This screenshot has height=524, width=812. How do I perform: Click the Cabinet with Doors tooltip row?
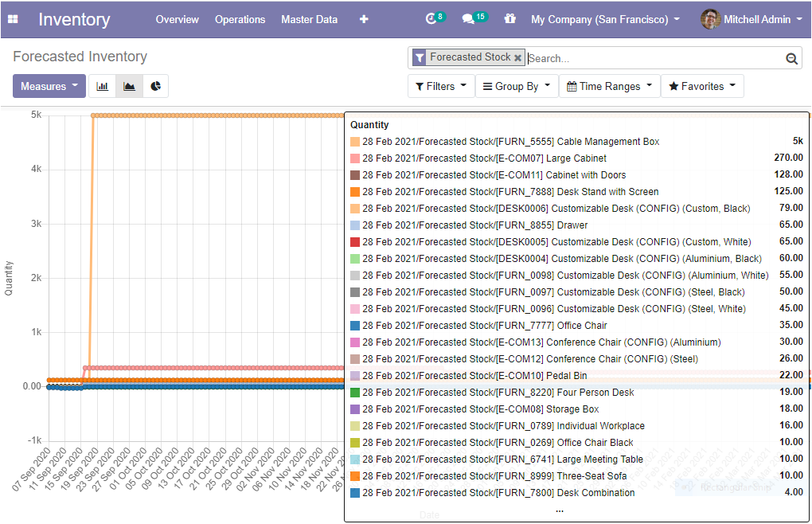[x=576, y=175]
